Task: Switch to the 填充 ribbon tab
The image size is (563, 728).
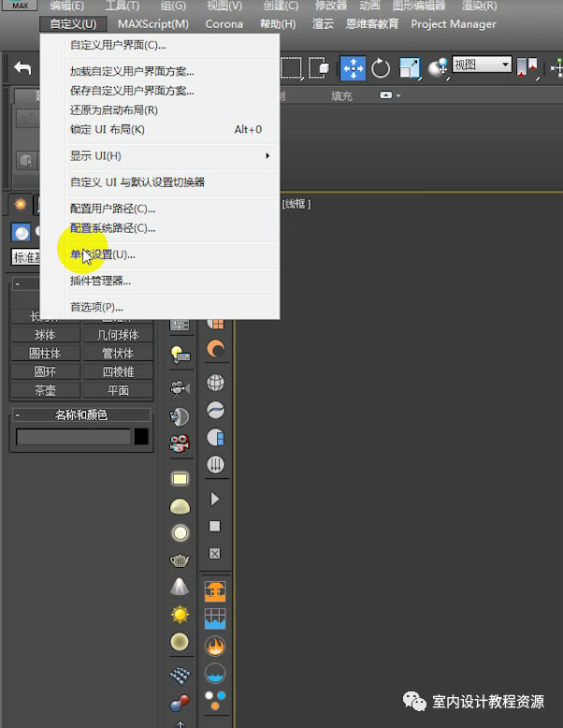Action: (341, 95)
